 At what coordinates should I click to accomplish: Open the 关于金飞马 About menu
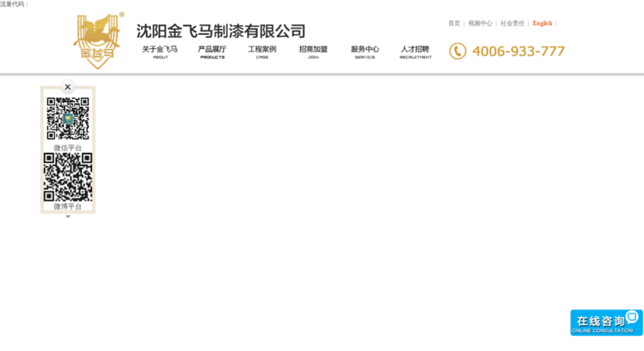tap(160, 51)
